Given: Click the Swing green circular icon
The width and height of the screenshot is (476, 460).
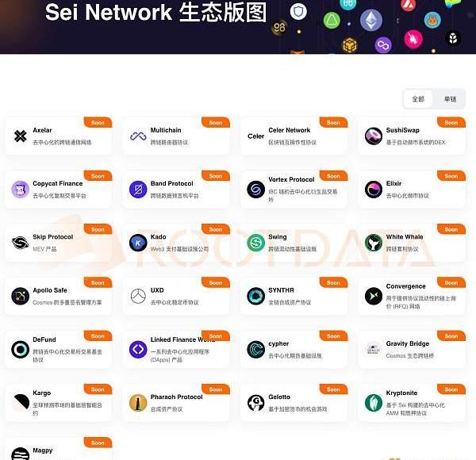Looking at the screenshot, I should pyautogui.click(x=255, y=243).
